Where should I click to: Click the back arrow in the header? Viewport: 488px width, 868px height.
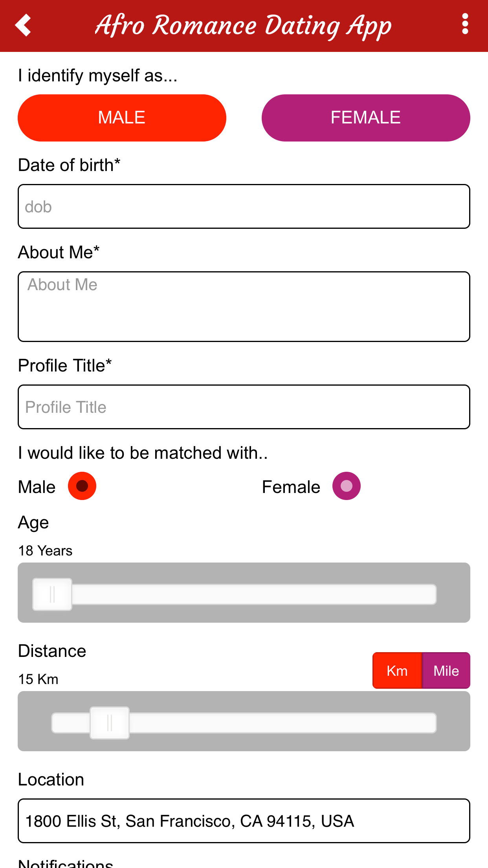[23, 25]
